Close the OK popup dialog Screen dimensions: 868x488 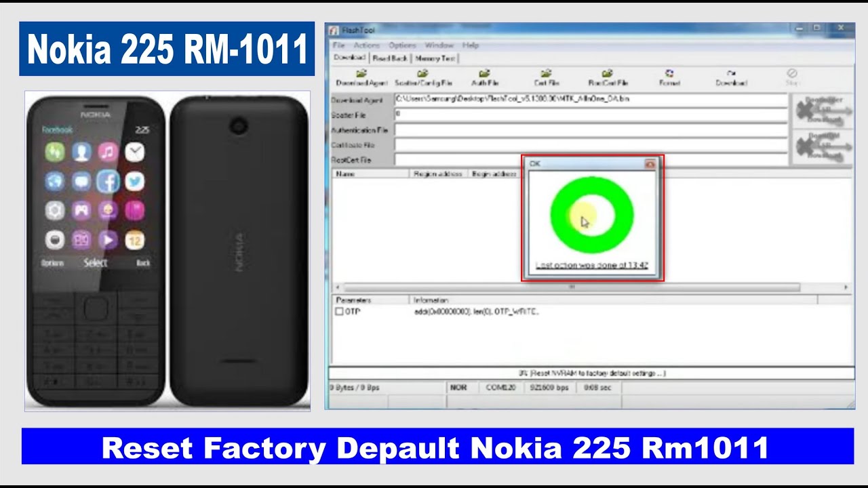pyautogui.click(x=650, y=164)
